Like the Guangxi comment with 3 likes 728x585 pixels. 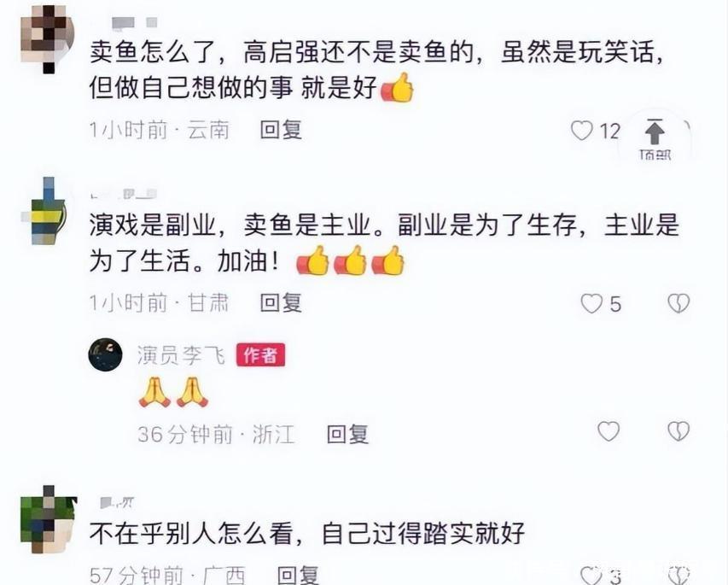tap(591, 576)
